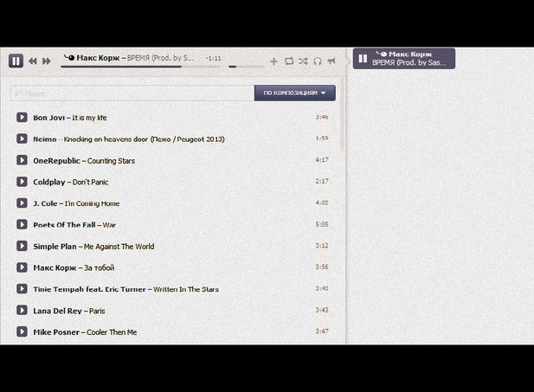Image resolution: width=534 pixels, height=392 pixels.
Task: Seek within the track progress bar
Action: [141, 67]
